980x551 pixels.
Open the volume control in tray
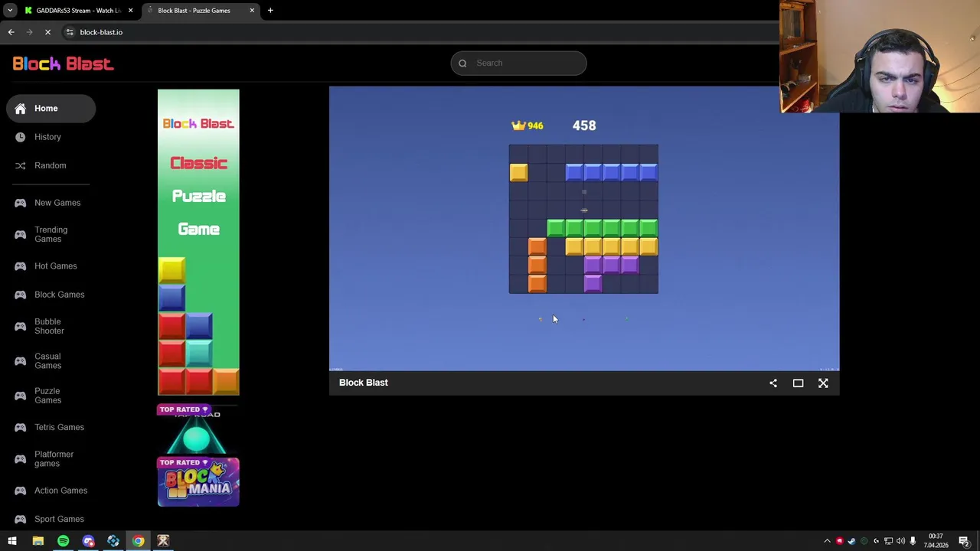(900, 541)
